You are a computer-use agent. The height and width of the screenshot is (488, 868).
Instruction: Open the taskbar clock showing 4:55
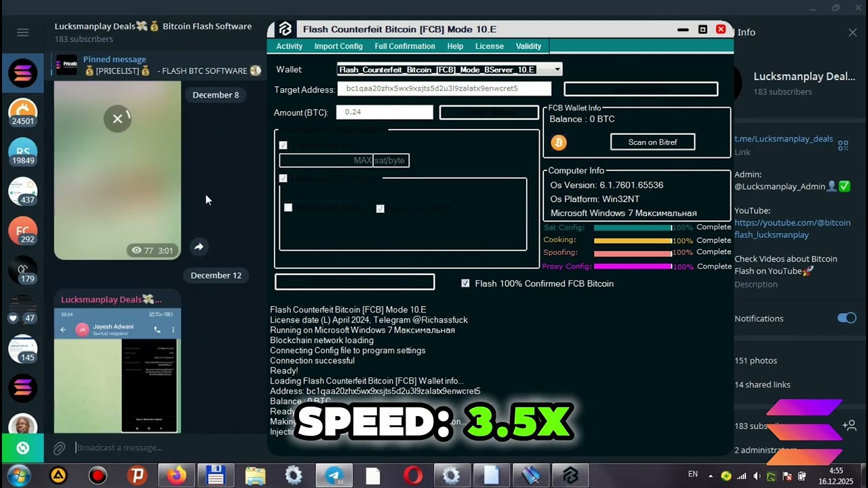pyautogui.click(x=835, y=476)
